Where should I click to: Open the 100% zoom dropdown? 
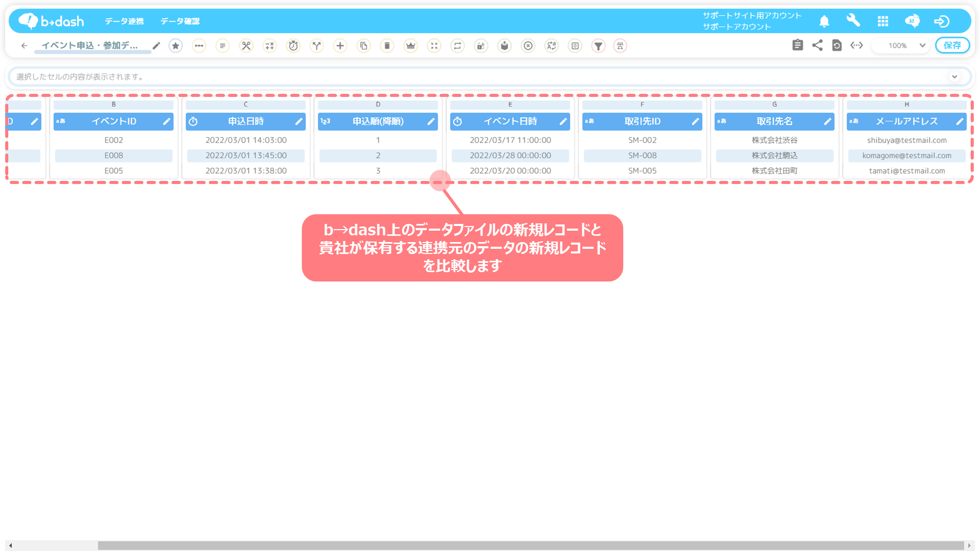[x=902, y=46]
